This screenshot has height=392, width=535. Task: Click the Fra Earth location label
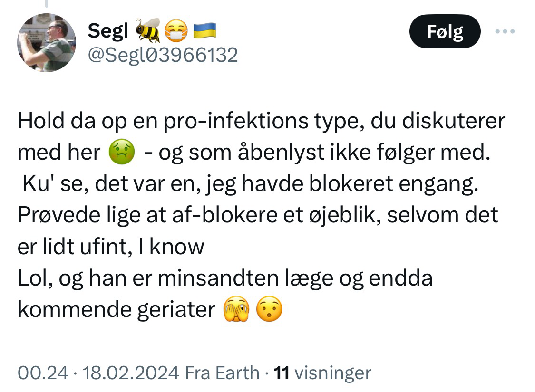tap(222, 373)
